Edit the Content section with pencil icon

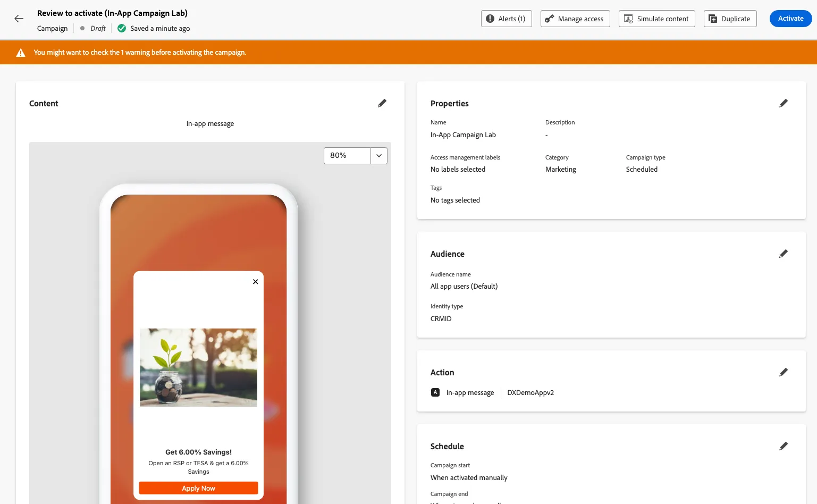(x=382, y=103)
